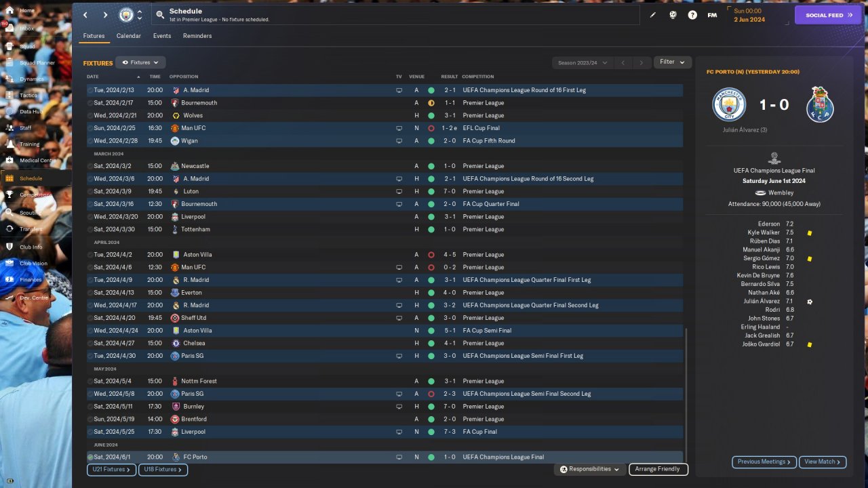Open the Data Hub
Image resolution: width=868 pixels, height=488 pixels.
point(31,112)
